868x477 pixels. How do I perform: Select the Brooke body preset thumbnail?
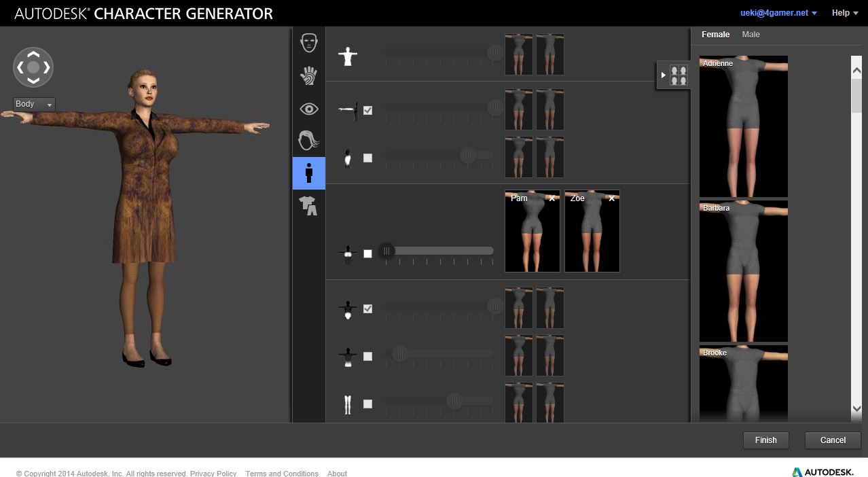(744, 383)
